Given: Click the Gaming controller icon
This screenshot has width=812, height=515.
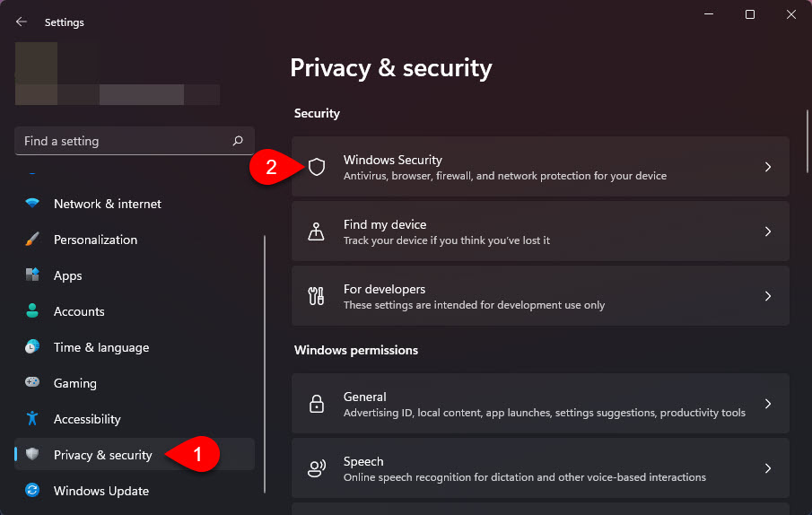Looking at the screenshot, I should [32, 382].
